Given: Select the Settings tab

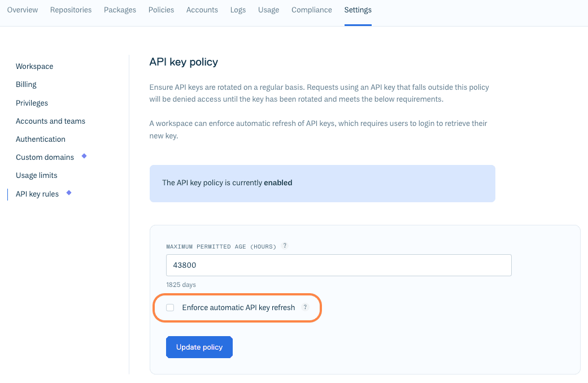Looking at the screenshot, I should click(358, 10).
